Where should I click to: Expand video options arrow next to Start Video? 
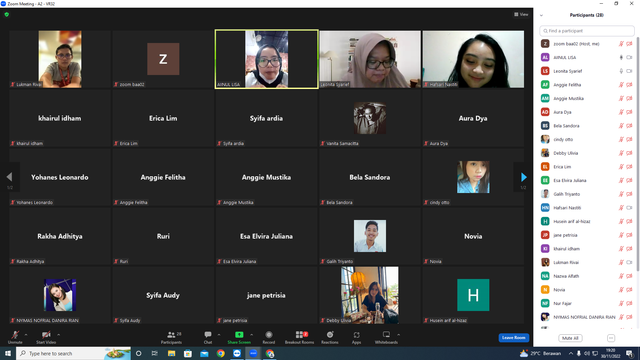pos(58,335)
